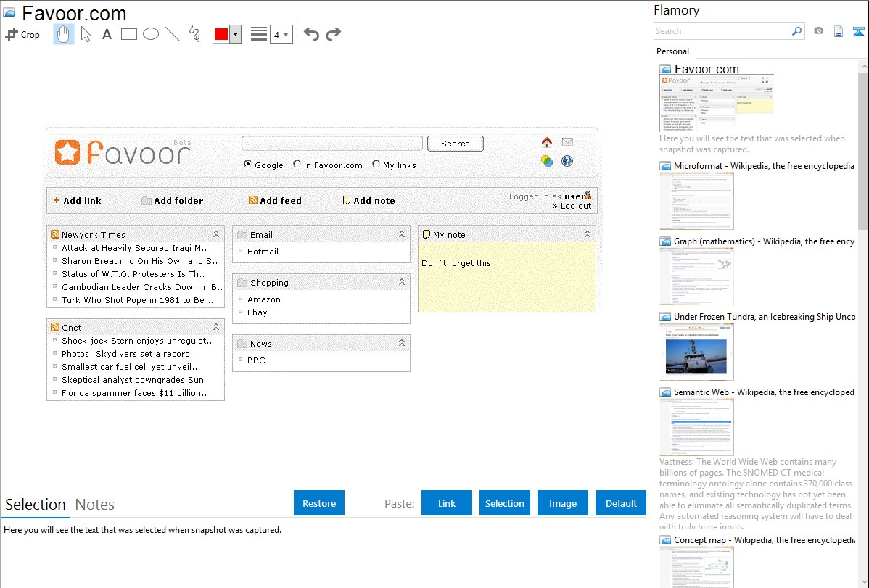Switch to the Selection tab
This screenshot has width=869, height=588.
pyautogui.click(x=36, y=505)
